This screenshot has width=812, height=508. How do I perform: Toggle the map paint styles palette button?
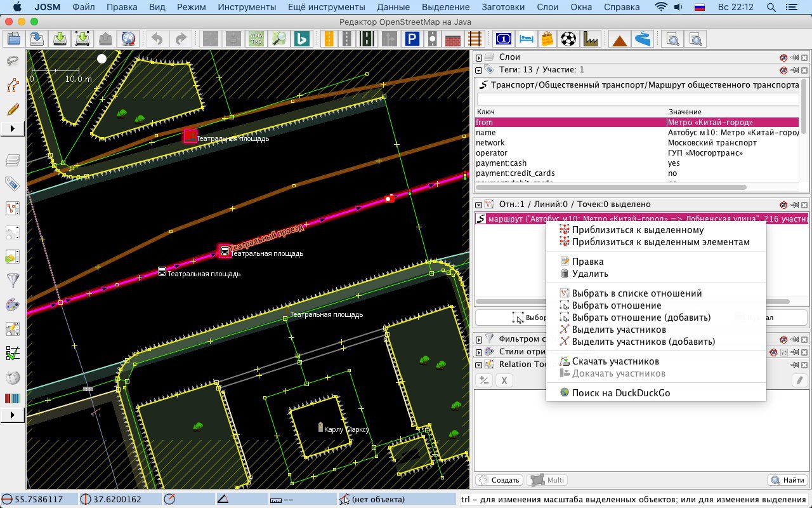13,305
